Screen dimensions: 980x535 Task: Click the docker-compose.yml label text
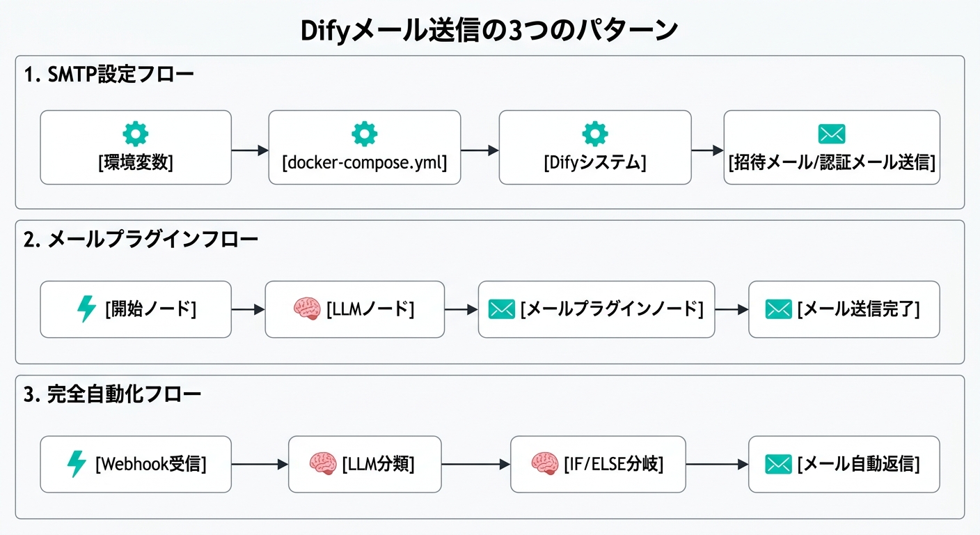click(364, 163)
